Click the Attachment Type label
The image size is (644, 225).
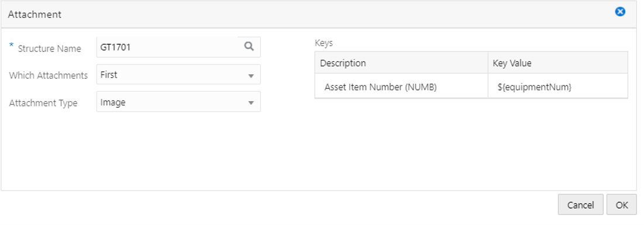43,103
